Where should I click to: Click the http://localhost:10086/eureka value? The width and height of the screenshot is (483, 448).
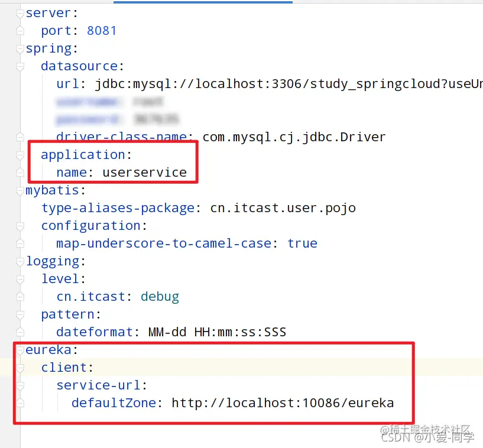[x=283, y=403]
